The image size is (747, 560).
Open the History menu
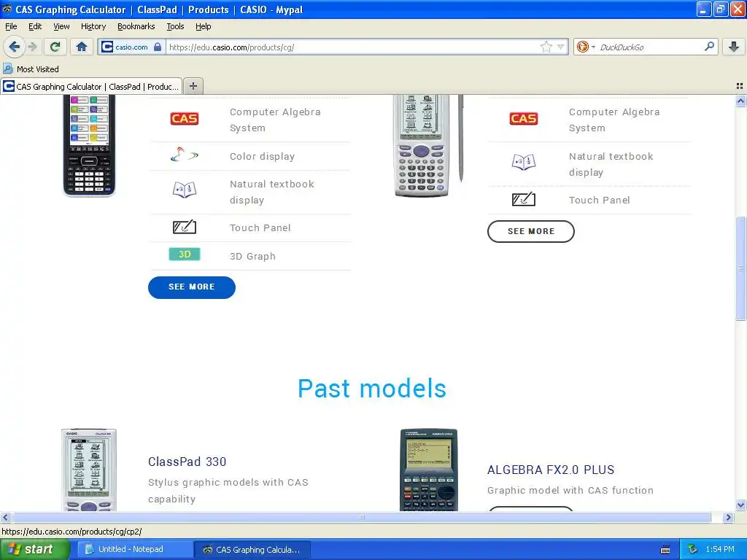(93, 26)
